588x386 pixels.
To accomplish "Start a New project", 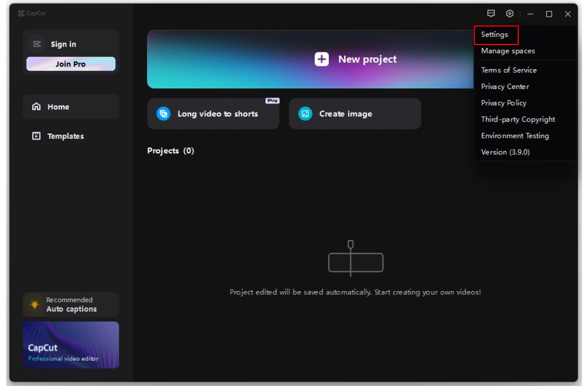I will [x=311, y=59].
